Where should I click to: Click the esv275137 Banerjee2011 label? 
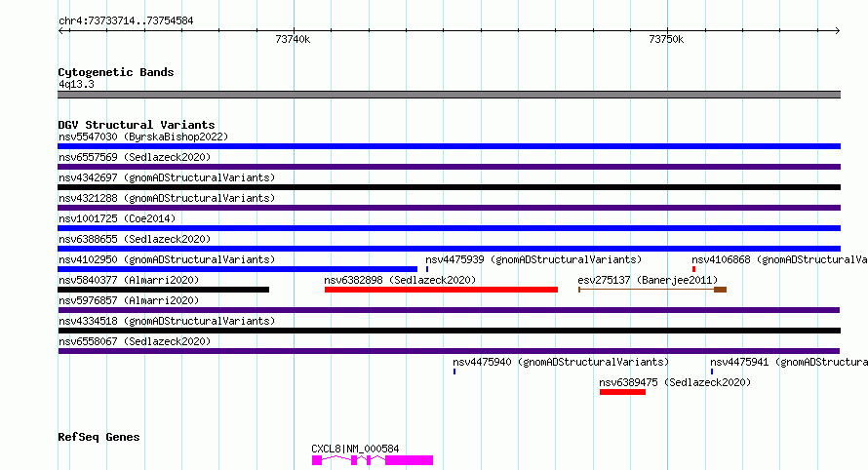pos(648,280)
